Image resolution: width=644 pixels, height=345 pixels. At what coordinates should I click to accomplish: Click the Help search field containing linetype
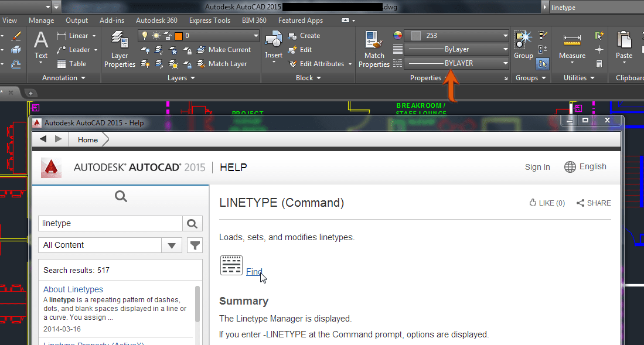click(x=110, y=223)
